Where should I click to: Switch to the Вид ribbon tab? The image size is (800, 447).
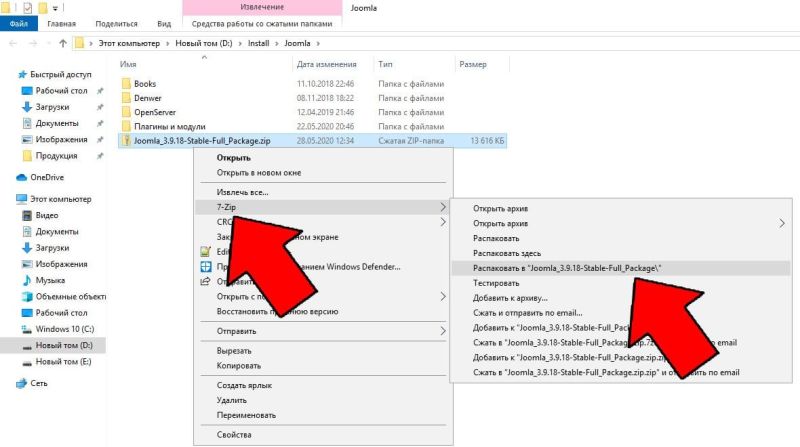164,23
